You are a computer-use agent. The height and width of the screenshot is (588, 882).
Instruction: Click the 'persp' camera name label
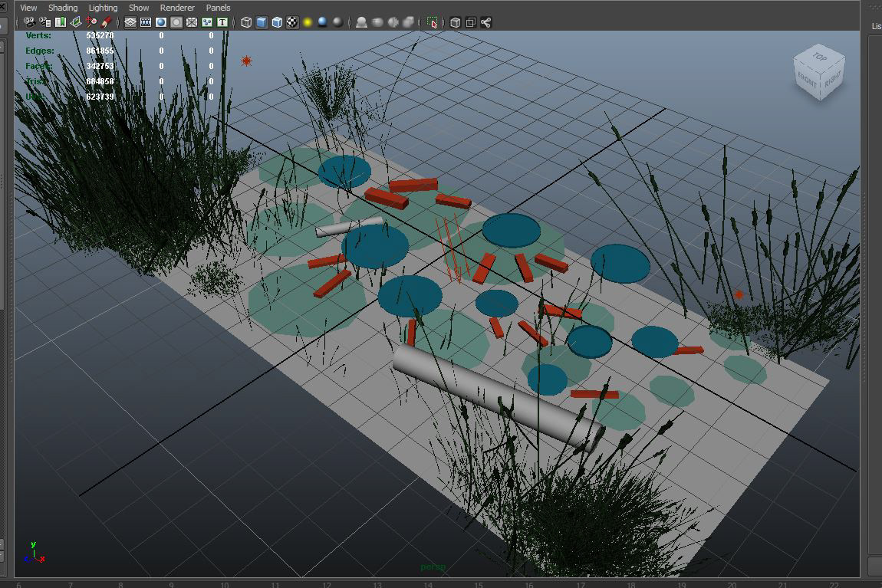coord(433,567)
